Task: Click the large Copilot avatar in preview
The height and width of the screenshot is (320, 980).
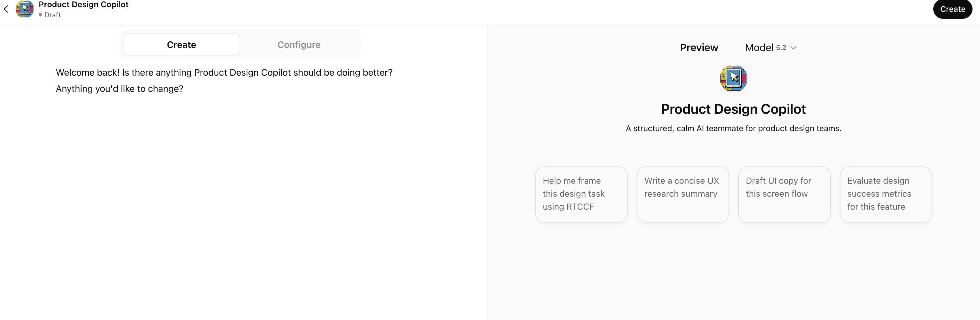Action: (x=733, y=79)
